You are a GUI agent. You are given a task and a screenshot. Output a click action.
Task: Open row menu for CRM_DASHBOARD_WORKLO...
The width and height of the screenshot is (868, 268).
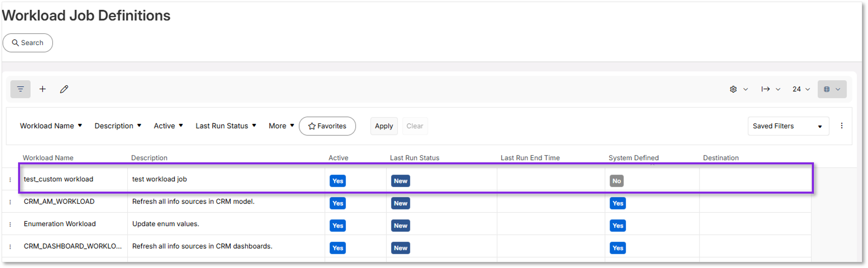[10, 247]
